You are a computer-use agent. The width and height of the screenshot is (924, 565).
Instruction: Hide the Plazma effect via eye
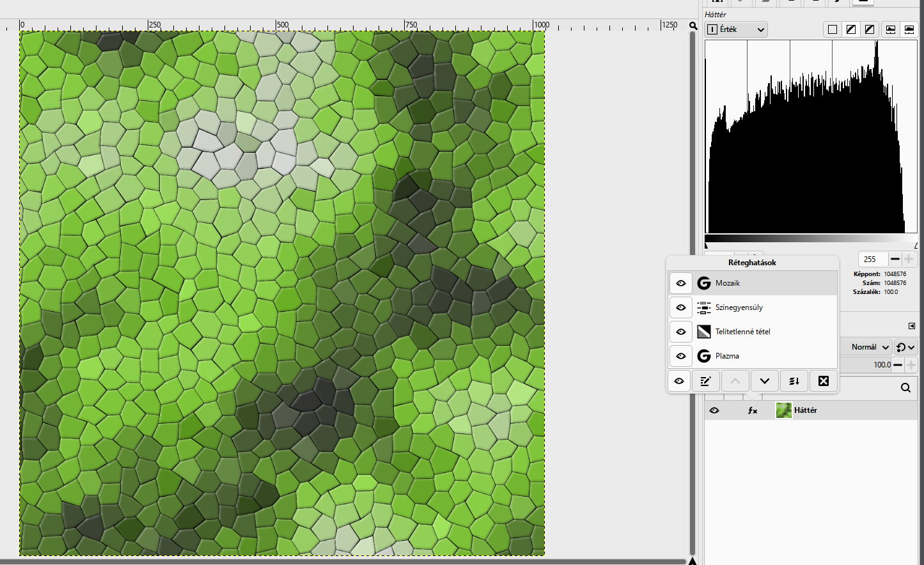pyautogui.click(x=681, y=356)
